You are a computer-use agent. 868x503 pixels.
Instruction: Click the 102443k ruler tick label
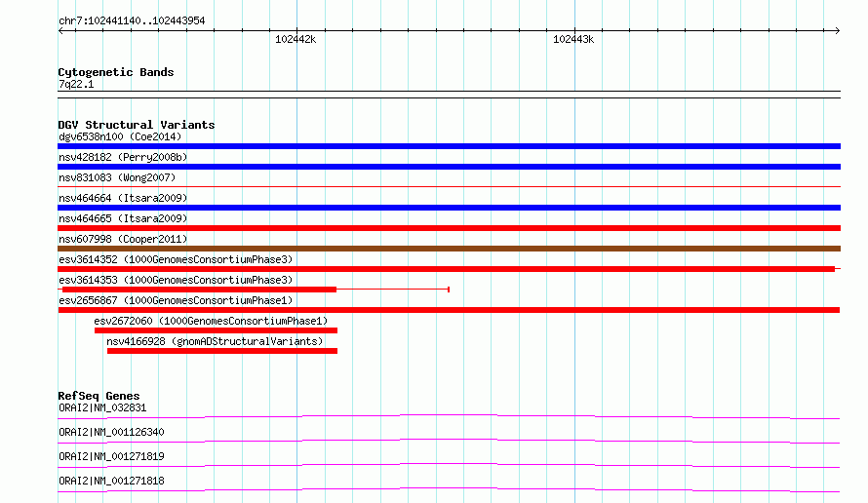[573, 39]
